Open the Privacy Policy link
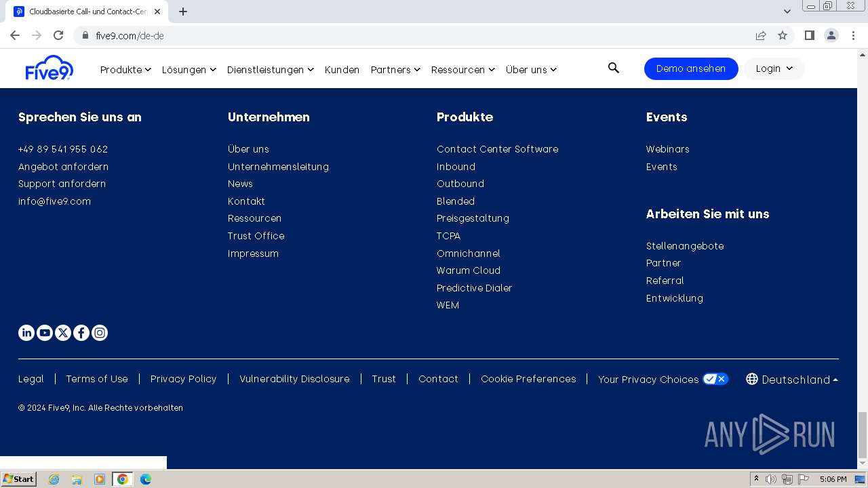868x488 pixels. point(183,379)
